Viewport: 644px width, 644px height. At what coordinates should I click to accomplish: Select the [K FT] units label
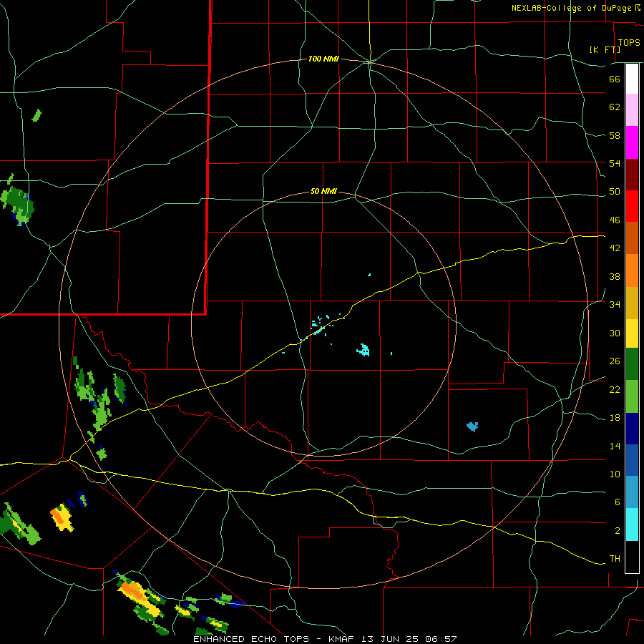tap(605, 49)
